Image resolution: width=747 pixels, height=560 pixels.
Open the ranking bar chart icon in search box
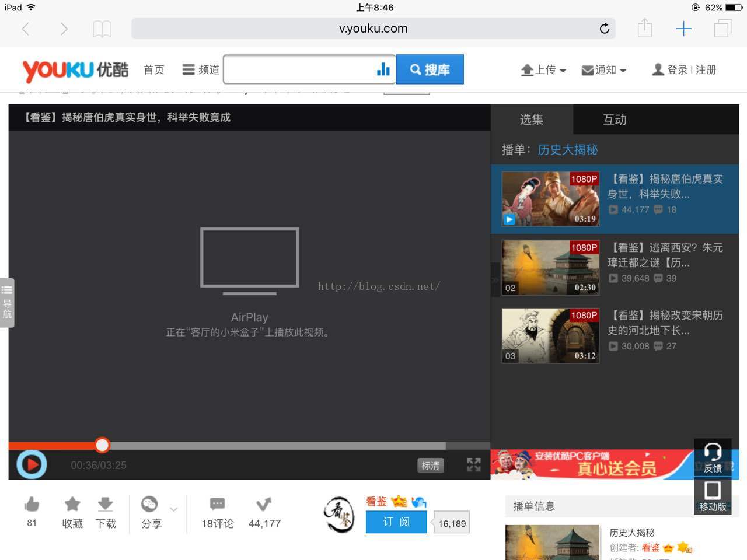pos(383,69)
